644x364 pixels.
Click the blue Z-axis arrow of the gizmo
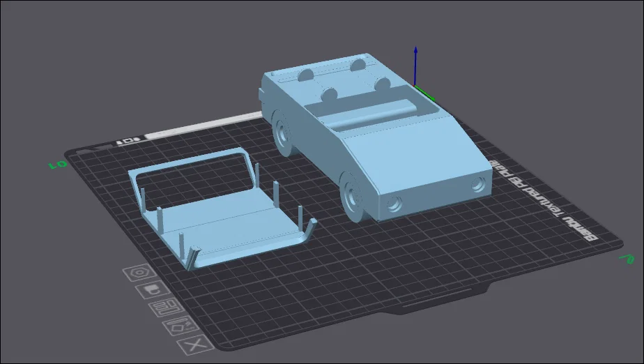pos(415,66)
